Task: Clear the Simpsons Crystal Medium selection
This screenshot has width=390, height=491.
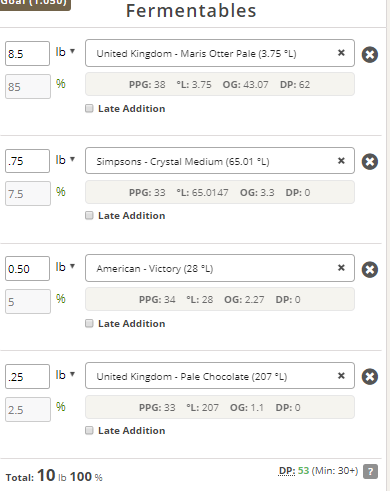Action: (x=341, y=161)
